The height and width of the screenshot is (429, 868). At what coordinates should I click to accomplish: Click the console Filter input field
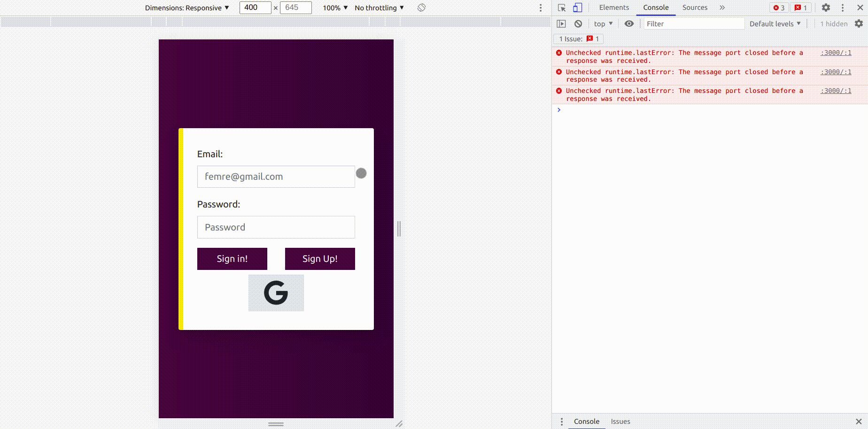tap(694, 23)
